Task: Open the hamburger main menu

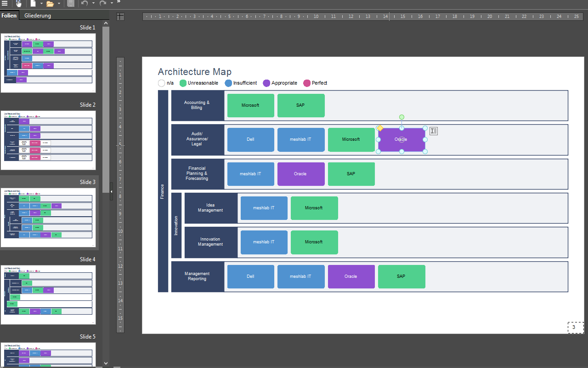Action: (x=4, y=3)
